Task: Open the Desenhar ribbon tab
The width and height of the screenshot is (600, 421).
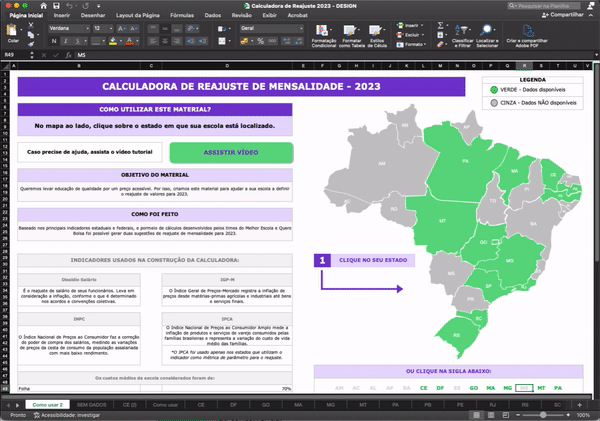Action: (x=93, y=15)
